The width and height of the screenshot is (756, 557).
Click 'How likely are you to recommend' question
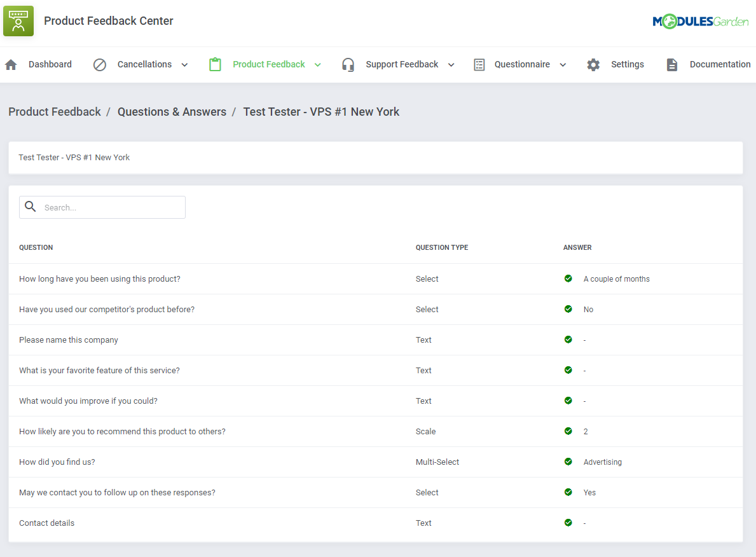click(x=123, y=432)
